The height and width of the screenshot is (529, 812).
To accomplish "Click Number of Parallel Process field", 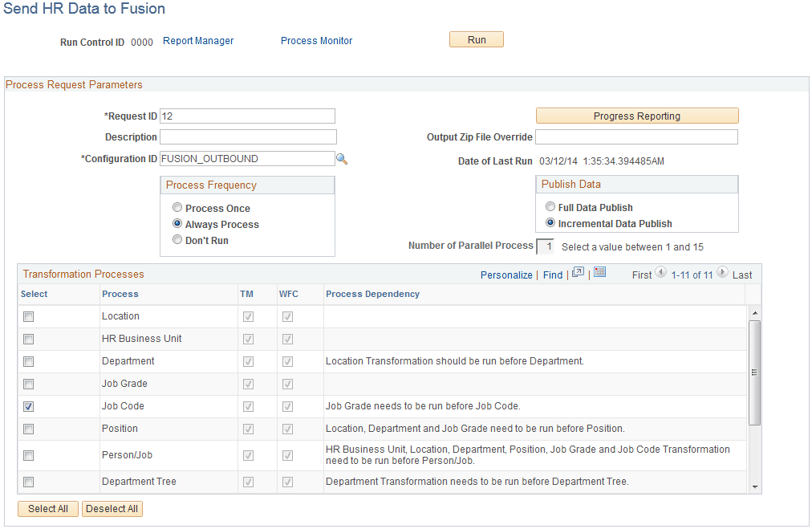I will point(545,246).
